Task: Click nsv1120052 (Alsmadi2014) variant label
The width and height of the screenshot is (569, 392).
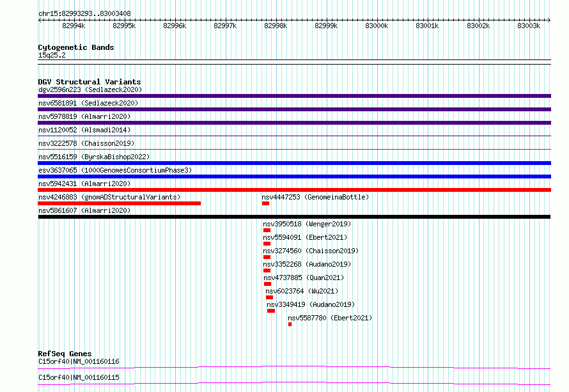Action: pos(84,130)
